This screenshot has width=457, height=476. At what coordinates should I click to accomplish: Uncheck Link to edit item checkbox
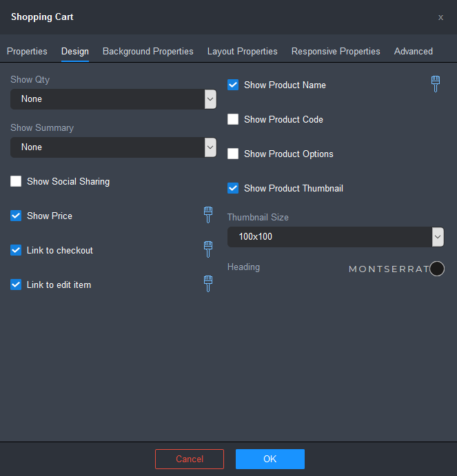coord(16,284)
